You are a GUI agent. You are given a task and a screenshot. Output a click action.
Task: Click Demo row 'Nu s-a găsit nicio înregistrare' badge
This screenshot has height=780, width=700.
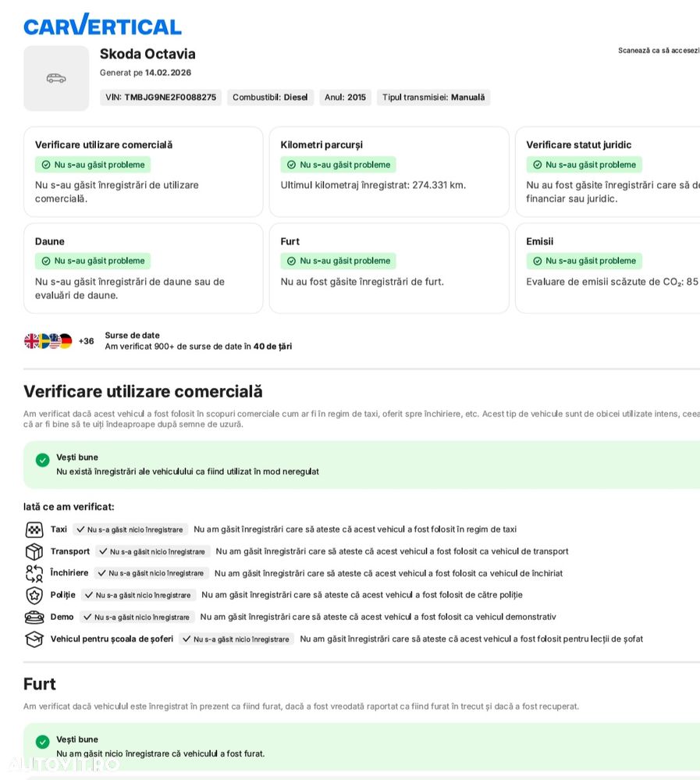pyautogui.click(x=137, y=617)
